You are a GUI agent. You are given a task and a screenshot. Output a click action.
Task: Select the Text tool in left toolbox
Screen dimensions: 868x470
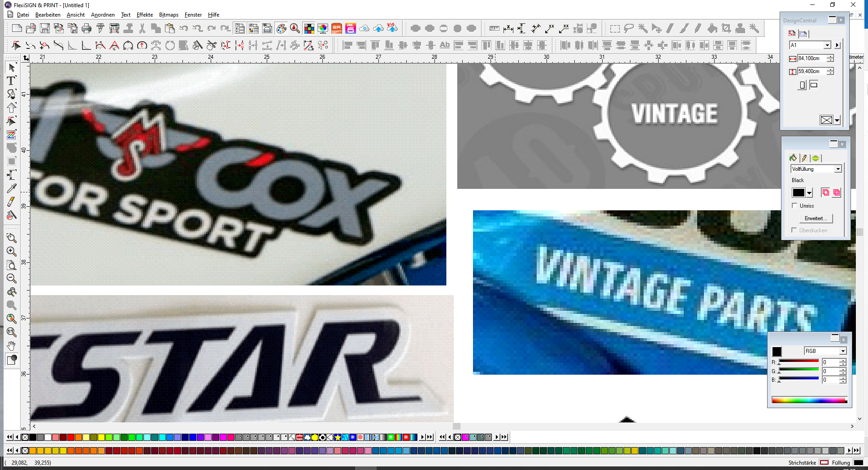11,81
